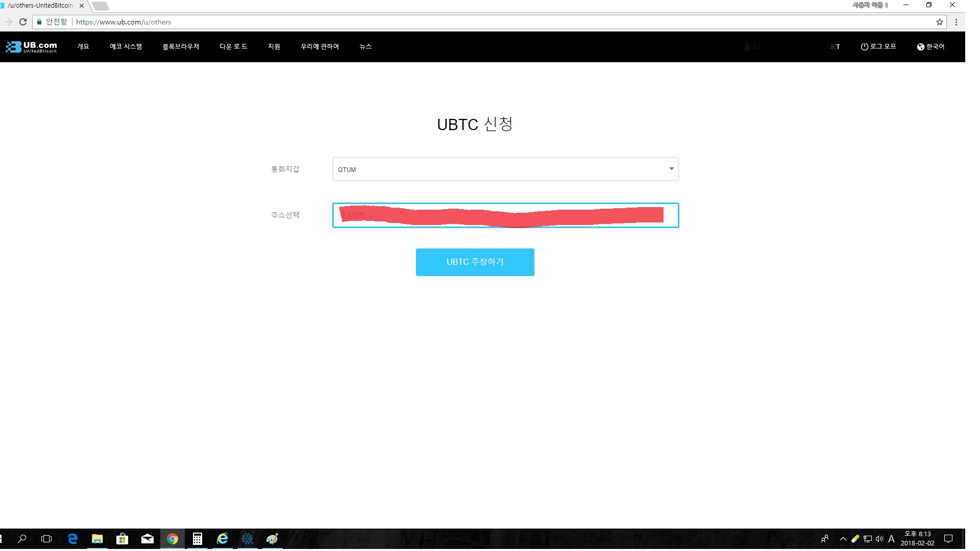The width and height of the screenshot is (980, 551).
Task: Open File Explorer from taskbar
Action: (97, 539)
